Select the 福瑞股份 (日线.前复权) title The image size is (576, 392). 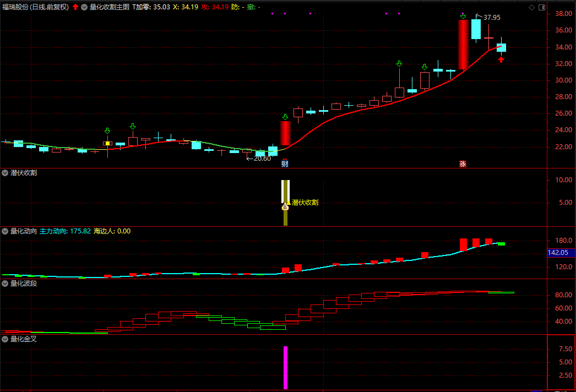pyautogui.click(x=35, y=7)
